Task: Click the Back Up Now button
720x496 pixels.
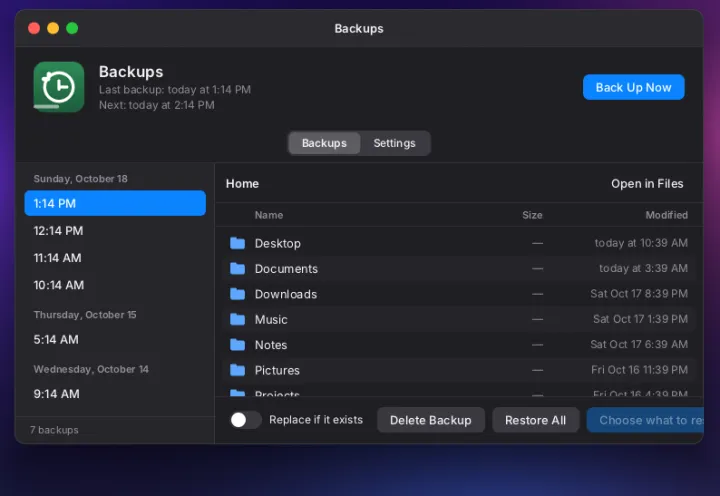Action: [634, 87]
